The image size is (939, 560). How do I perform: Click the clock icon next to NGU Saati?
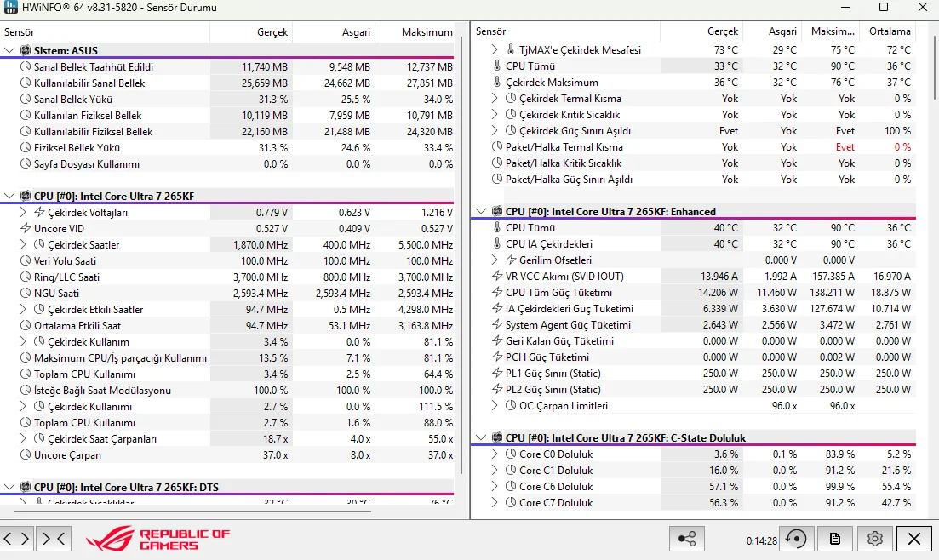[x=26, y=293]
